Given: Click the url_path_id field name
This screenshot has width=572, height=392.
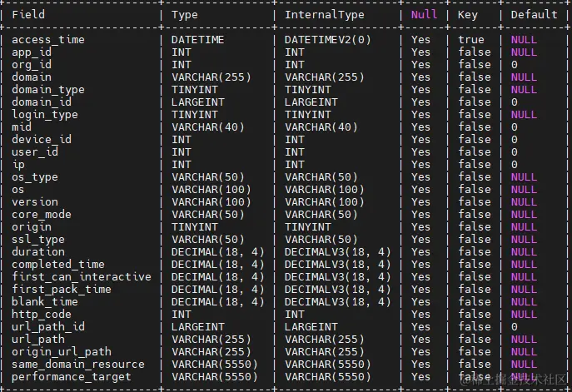Looking at the screenshot, I should point(48,327).
